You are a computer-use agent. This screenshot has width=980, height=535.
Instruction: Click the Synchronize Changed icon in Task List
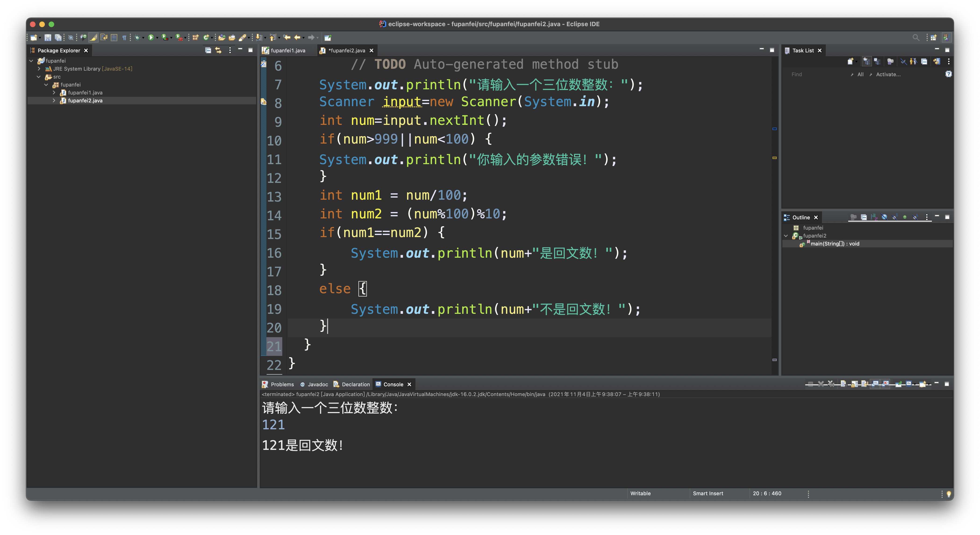pos(937,61)
